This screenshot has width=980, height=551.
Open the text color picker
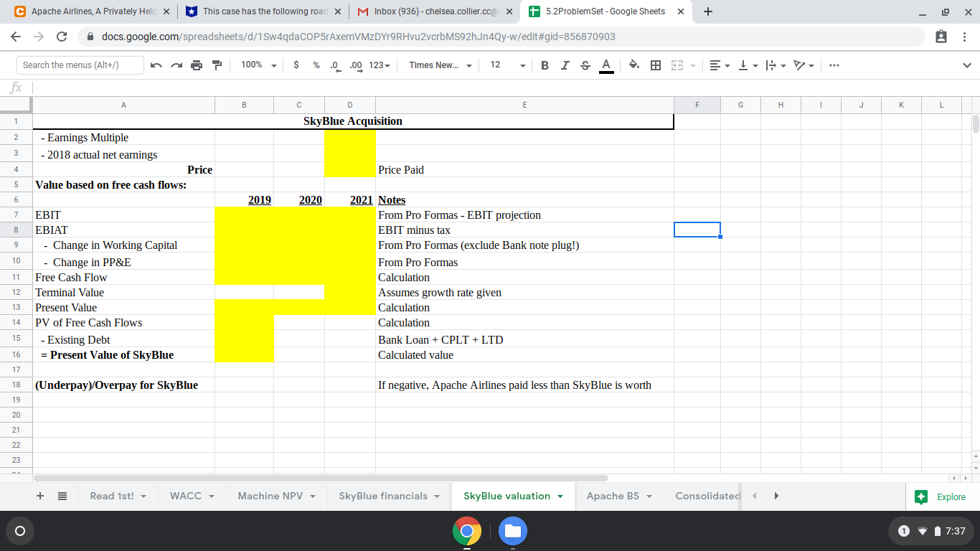pos(606,65)
